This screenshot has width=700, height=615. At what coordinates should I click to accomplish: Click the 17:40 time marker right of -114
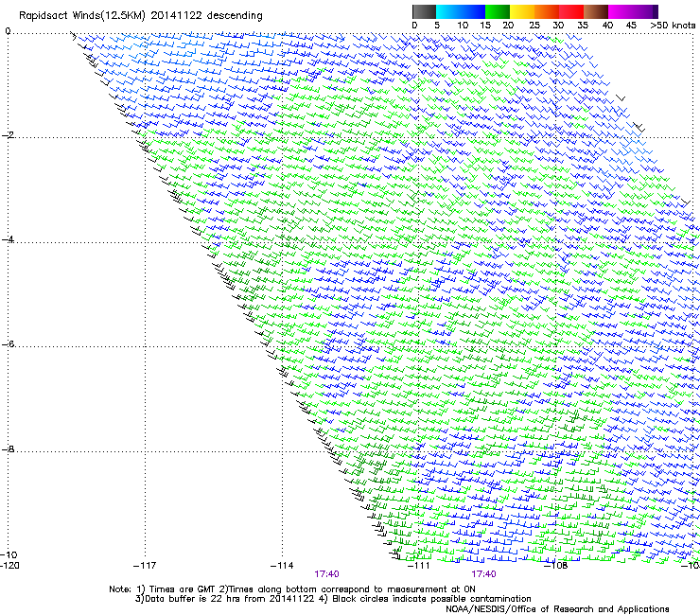click(x=326, y=574)
